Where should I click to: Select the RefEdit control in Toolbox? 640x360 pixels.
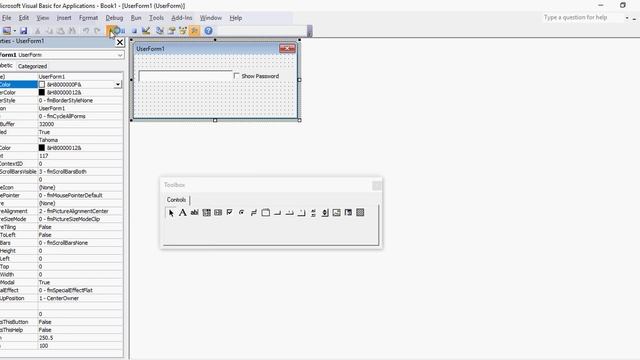348,213
